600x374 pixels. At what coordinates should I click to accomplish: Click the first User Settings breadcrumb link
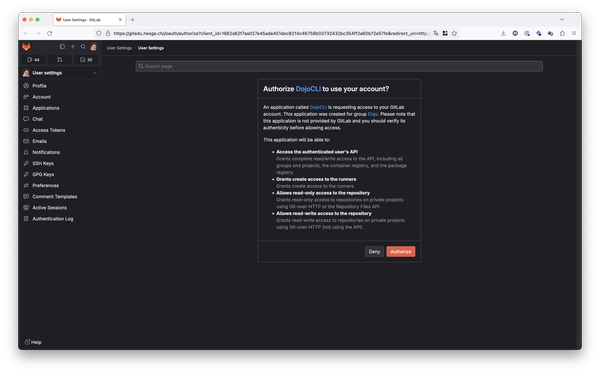tap(119, 48)
